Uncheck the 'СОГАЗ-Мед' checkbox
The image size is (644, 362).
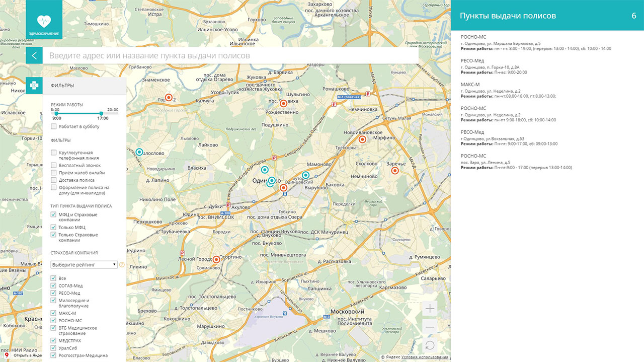54,285
